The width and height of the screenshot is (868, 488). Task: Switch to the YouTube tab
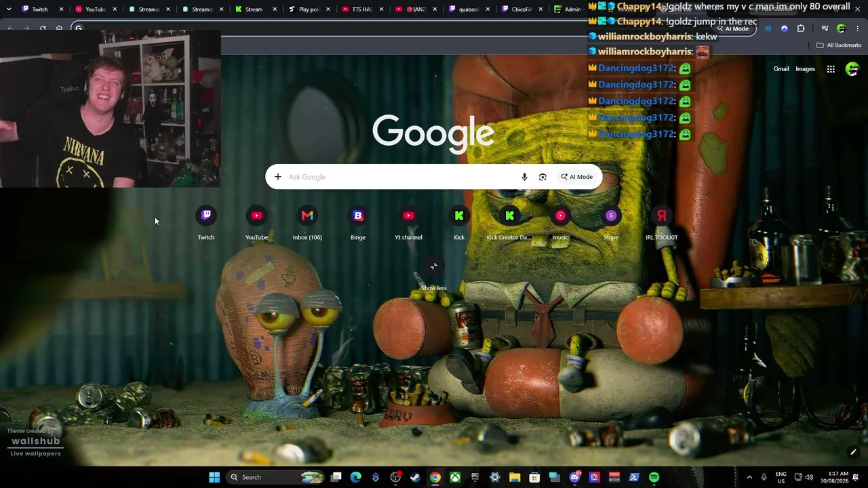(96, 9)
